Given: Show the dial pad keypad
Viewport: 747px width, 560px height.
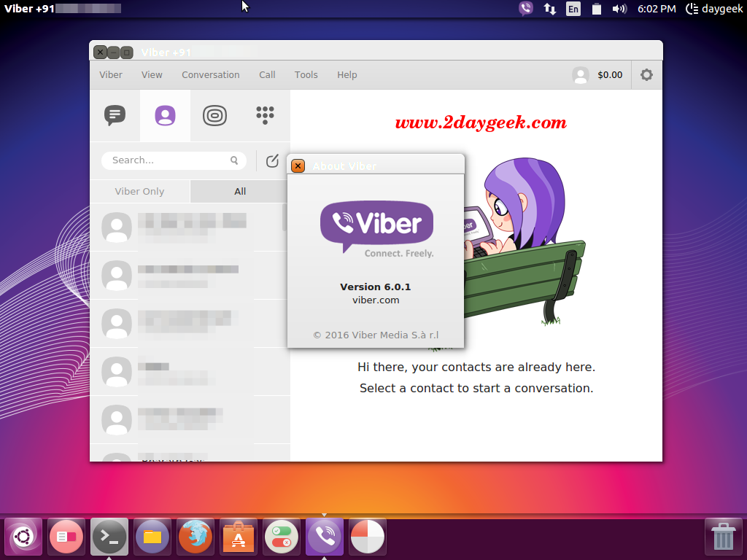Looking at the screenshot, I should tap(265, 115).
